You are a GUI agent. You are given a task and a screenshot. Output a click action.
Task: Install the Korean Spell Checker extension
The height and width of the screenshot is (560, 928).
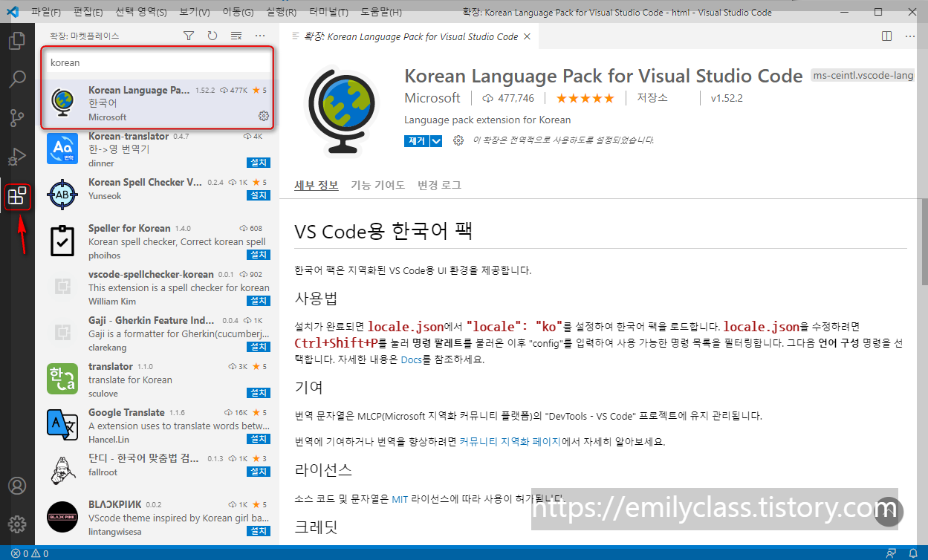[259, 195]
